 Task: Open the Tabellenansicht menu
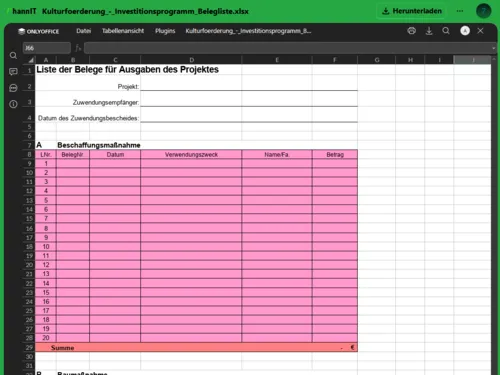(x=123, y=31)
